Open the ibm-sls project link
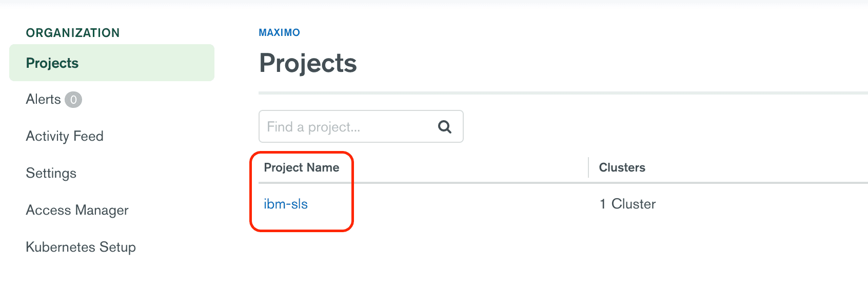Viewport: 868px width, 302px height. pyautogui.click(x=286, y=204)
